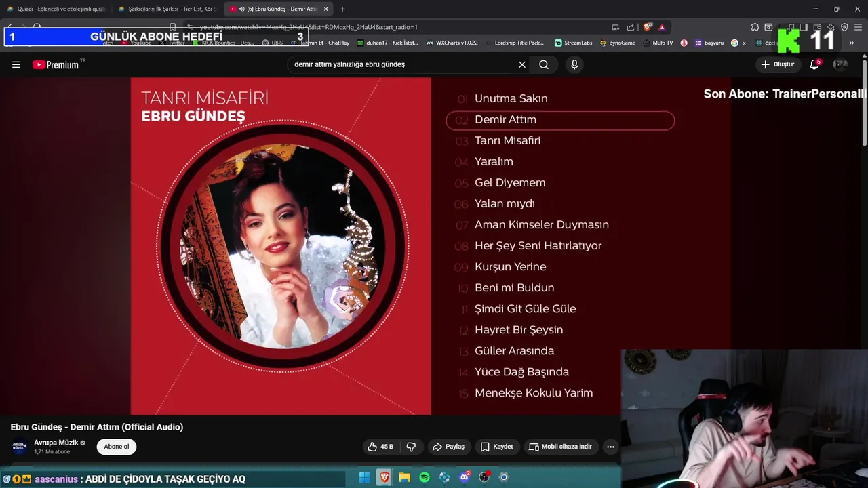Click the 'Beni mi Buldun' track title

(515, 287)
